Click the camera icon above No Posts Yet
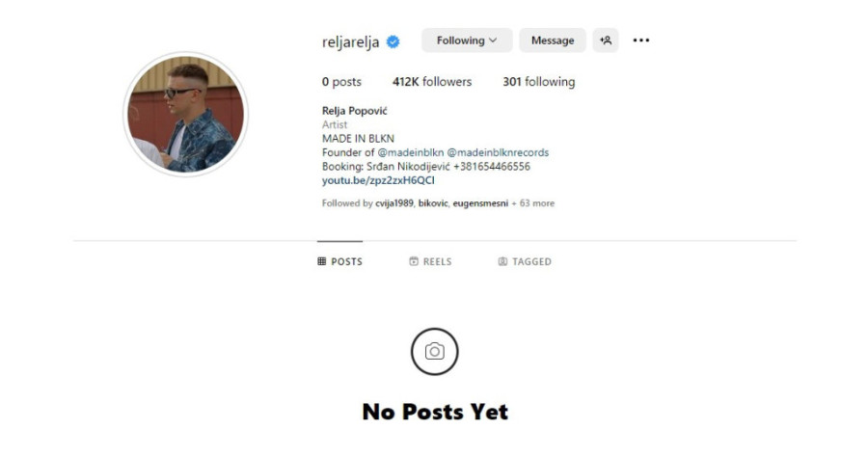This screenshot has width=868, height=456. click(435, 352)
